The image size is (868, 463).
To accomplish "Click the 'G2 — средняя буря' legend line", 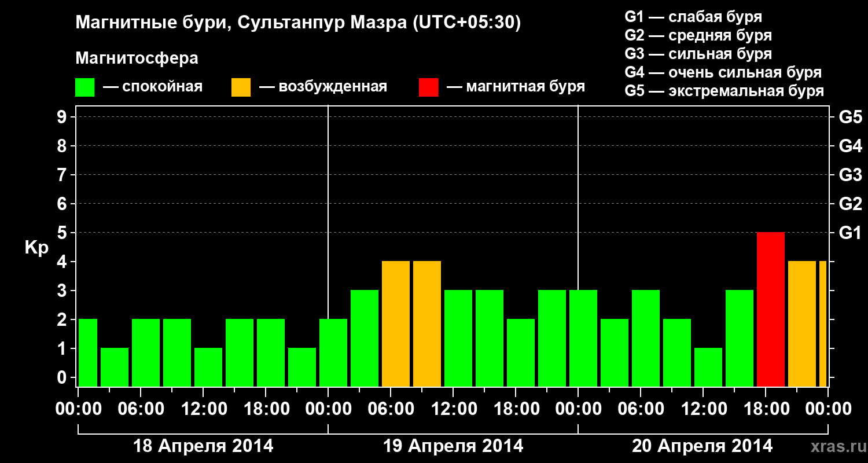I will (x=698, y=35).
